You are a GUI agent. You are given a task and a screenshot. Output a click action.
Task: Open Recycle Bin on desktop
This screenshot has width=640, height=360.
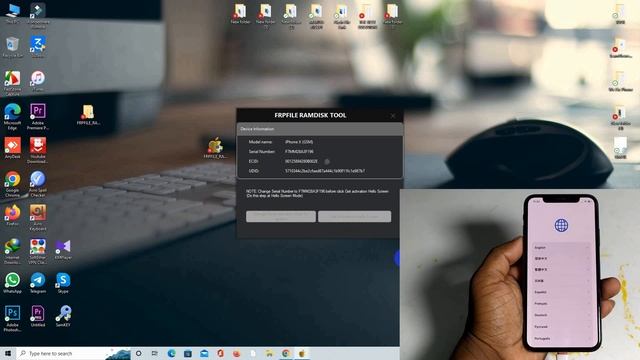[13, 47]
